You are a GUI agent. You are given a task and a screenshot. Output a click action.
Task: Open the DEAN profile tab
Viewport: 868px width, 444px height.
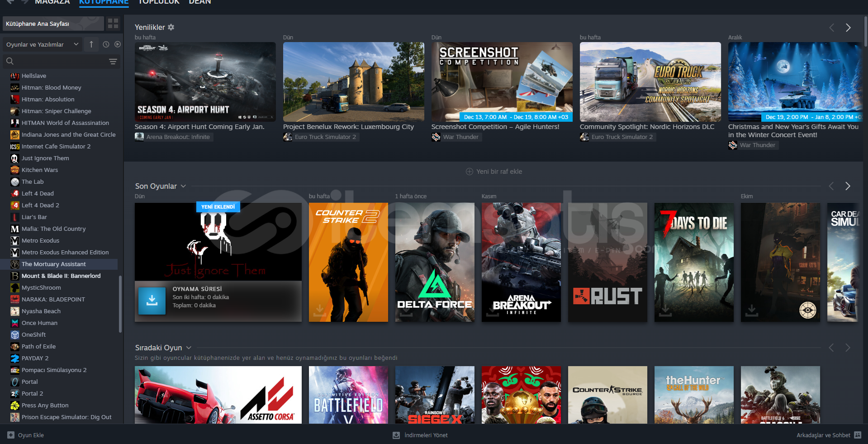click(200, 2)
